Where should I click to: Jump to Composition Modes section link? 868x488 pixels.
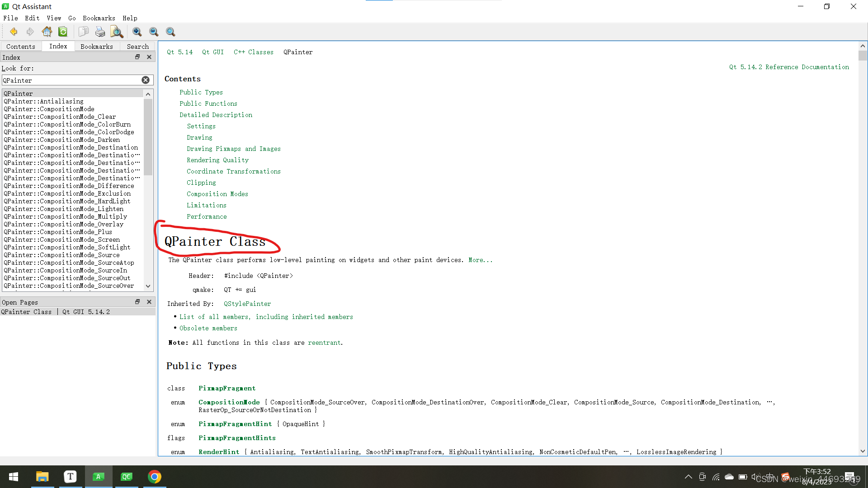pyautogui.click(x=217, y=194)
